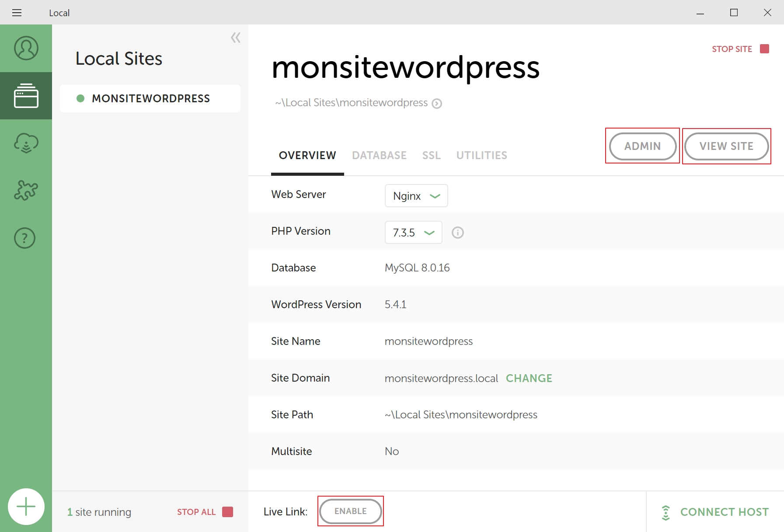Open the account profile icon
Image resolution: width=784 pixels, height=532 pixels.
26,48
